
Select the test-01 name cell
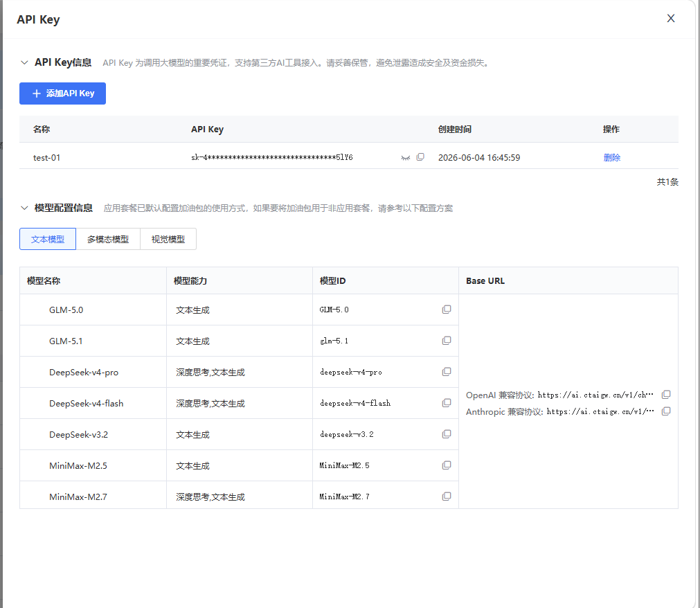[x=46, y=158]
